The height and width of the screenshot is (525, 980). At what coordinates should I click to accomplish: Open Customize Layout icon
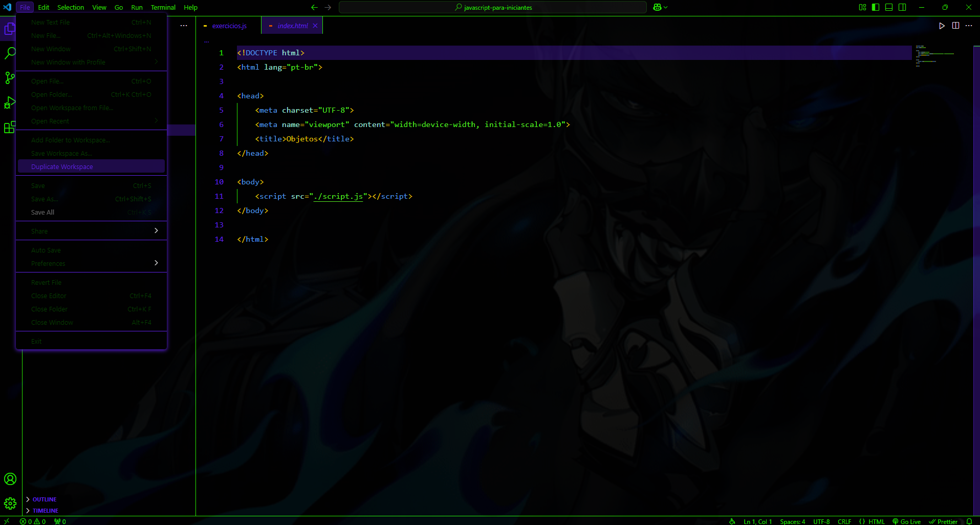point(862,7)
